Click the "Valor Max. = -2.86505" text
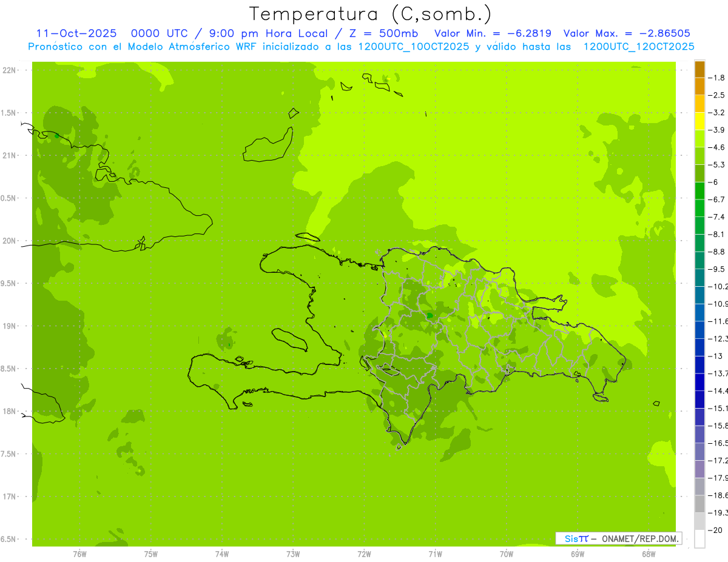Viewport: 728px width, 562px height. pos(626,33)
